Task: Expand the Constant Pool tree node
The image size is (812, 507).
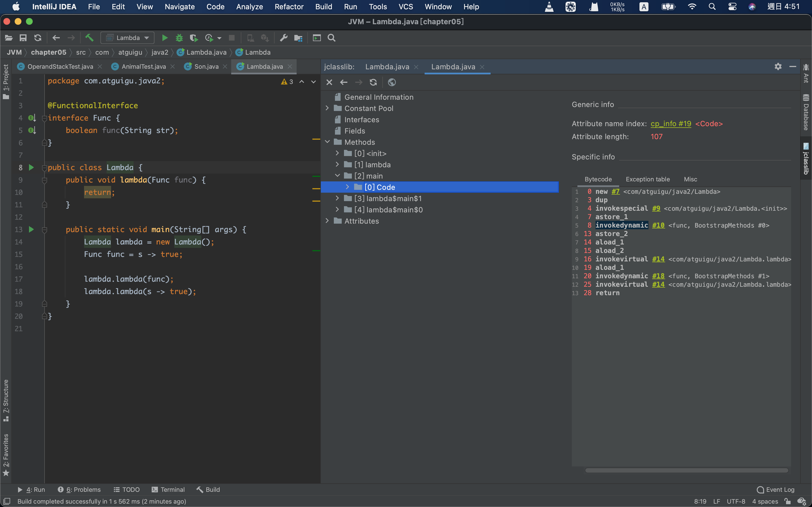Action: 327,108
